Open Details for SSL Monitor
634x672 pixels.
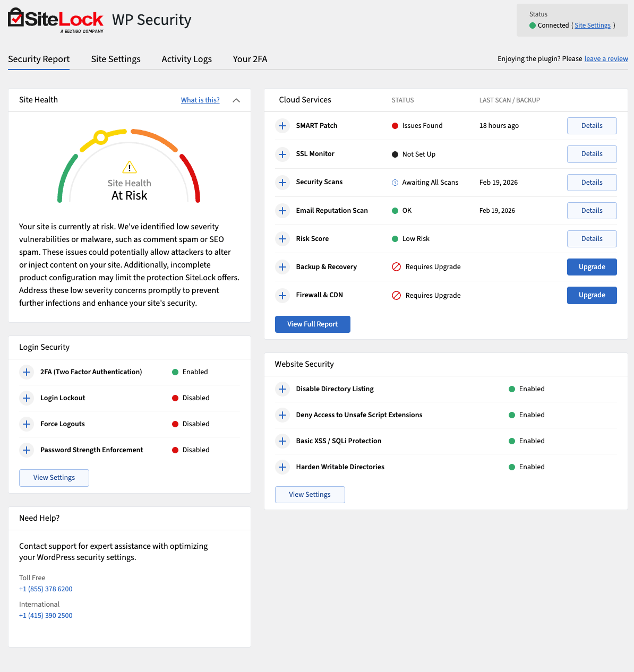pyautogui.click(x=592, y=154)
